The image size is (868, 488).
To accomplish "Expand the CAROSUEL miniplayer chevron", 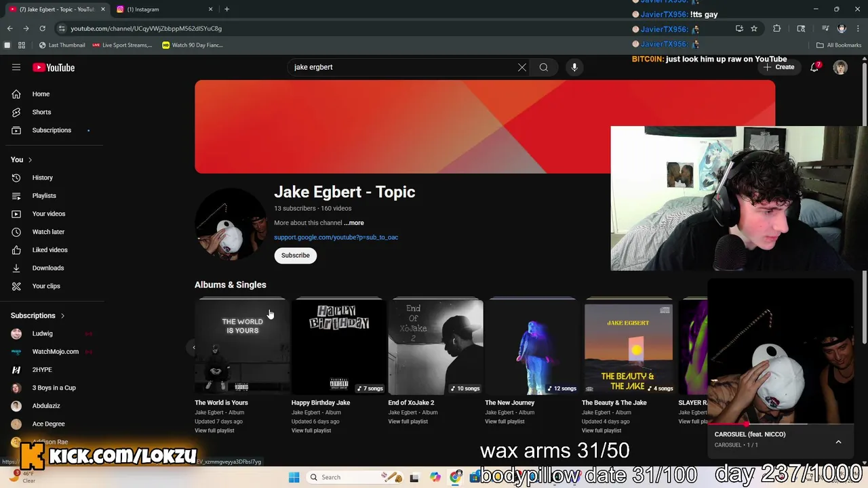I will [838, 442].
